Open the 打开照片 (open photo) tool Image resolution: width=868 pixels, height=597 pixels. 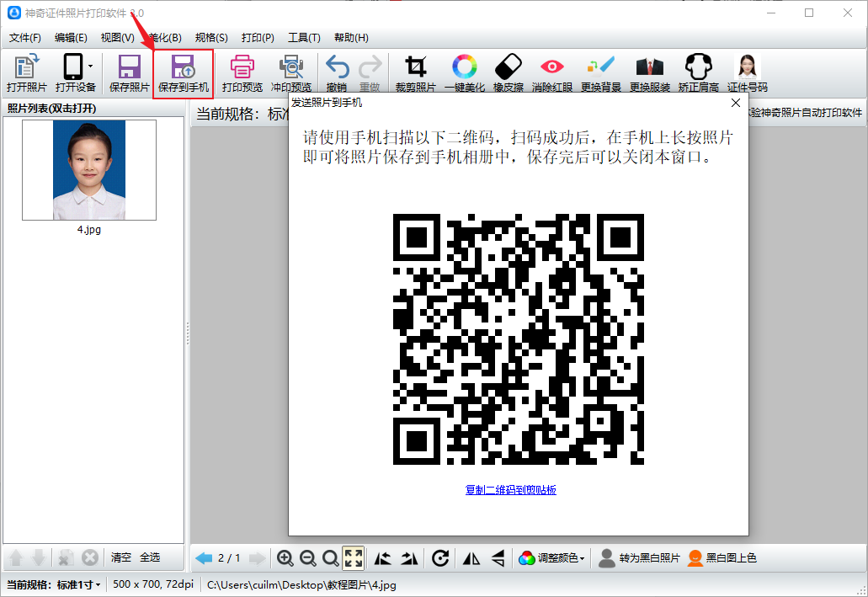26,73
